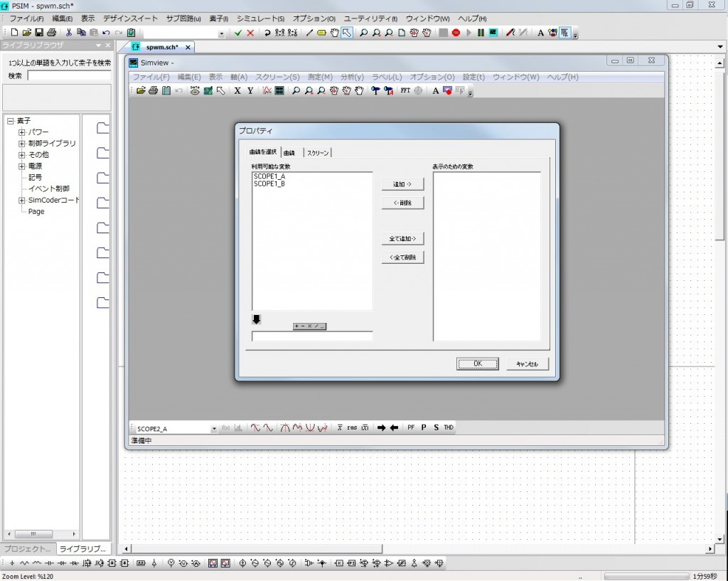Click the New file icon in PSIM toolbar

[x=14, y=33]
